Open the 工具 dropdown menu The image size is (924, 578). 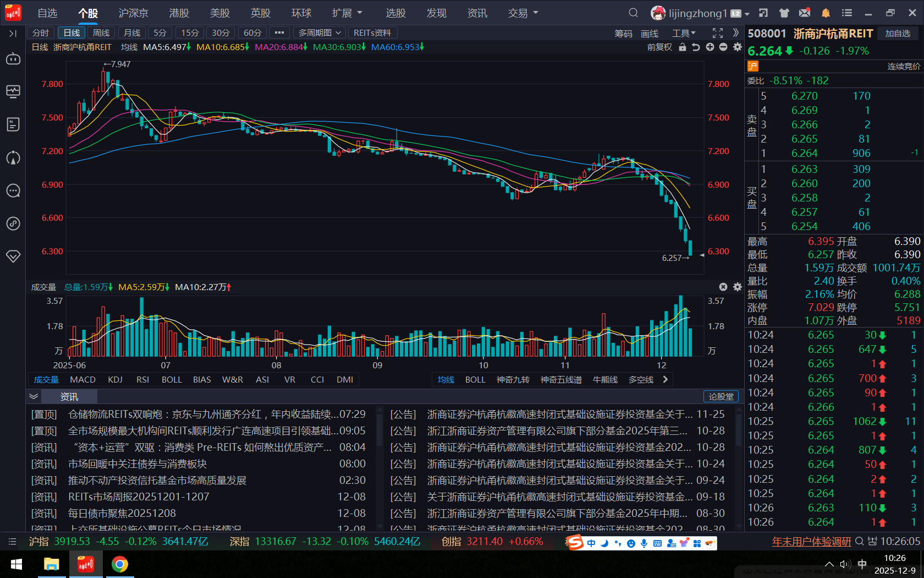pyautogui.click(x=684, y=34)
